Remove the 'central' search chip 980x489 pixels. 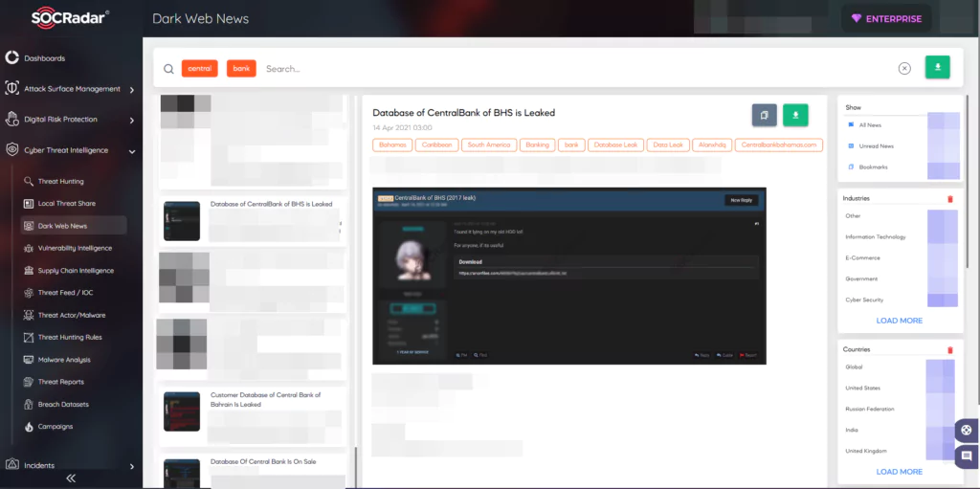[x=199, y=68]
